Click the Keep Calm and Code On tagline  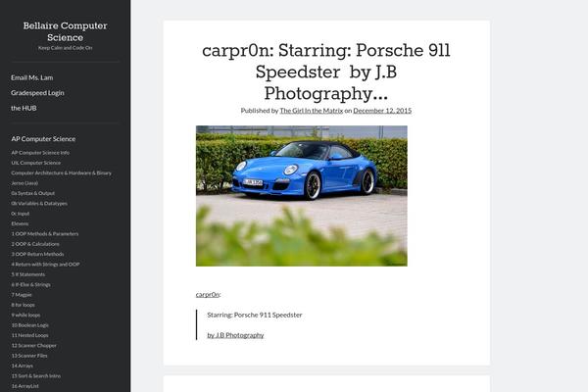pyautogui.click(x=66, y=48)
